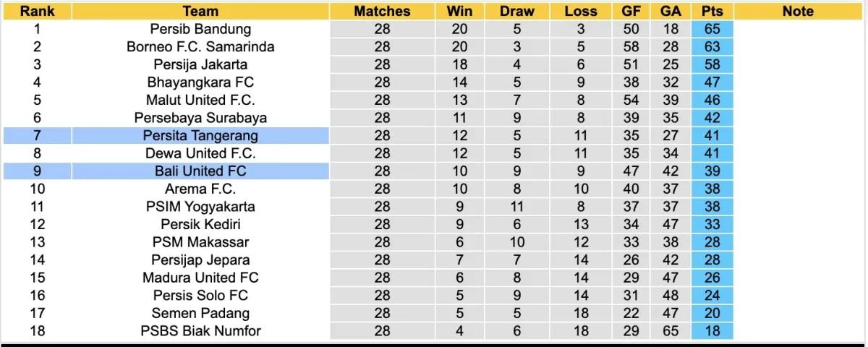The width and height of the screenshot is (868, 347).
Task: Click Persib Bandung's 65 points cell
Action: tap(712, 29)
